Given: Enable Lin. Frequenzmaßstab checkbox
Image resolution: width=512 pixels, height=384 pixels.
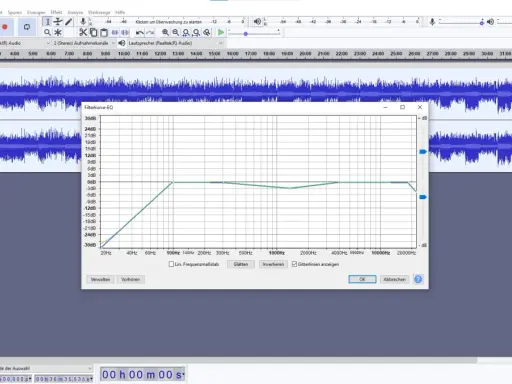Looking at the screenshot, I should [171, 264].
